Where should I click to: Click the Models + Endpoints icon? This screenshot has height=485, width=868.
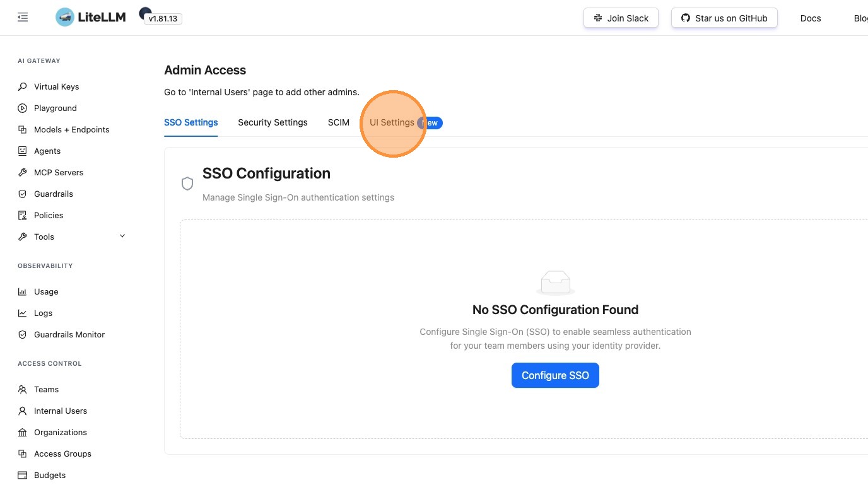[x=23, y=129]
